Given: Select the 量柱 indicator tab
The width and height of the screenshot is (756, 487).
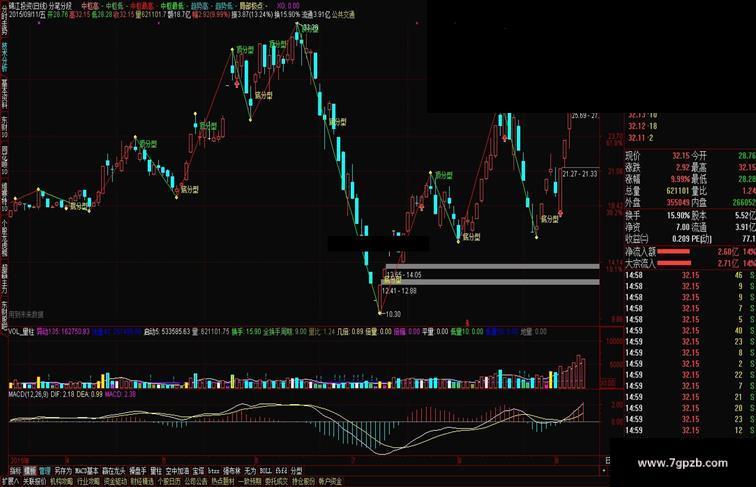Looking at the screenshot, I should (x=156, y=471).
